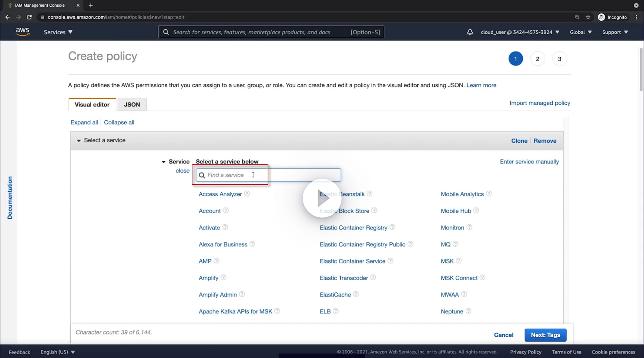This screenshot has height=358, width=644.
Task: Collapse the Select a service section
Action: 79,140
